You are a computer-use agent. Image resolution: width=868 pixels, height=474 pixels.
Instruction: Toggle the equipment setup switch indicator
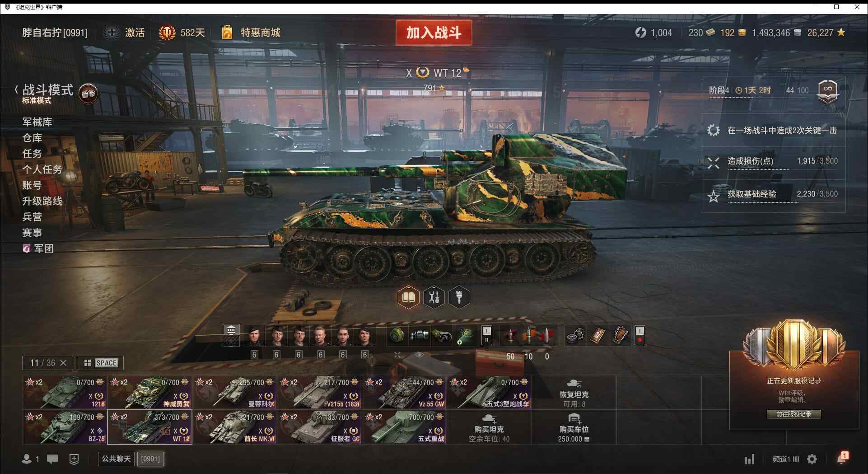[486, 335]
